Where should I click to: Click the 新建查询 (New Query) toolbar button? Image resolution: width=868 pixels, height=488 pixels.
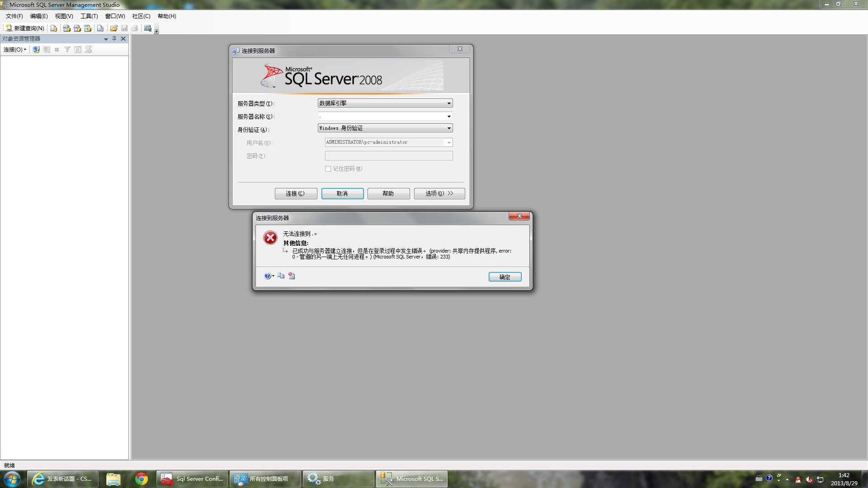25,28
